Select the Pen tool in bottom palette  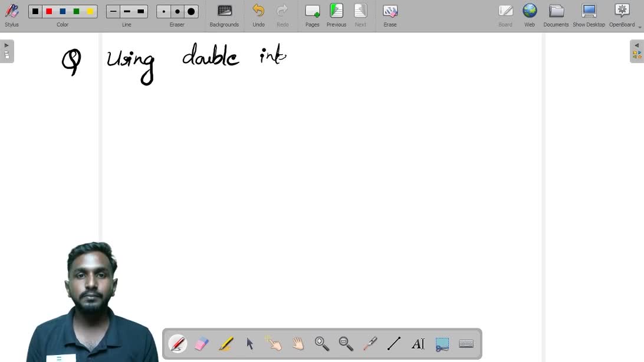click(178, 344)
